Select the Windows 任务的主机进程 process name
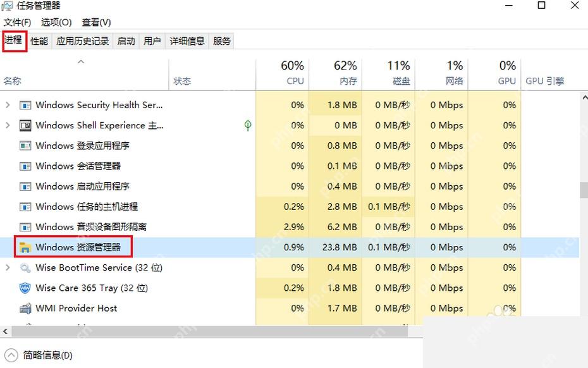The width and height of the screenshot is (588, 368). click(x=87, y=207)
